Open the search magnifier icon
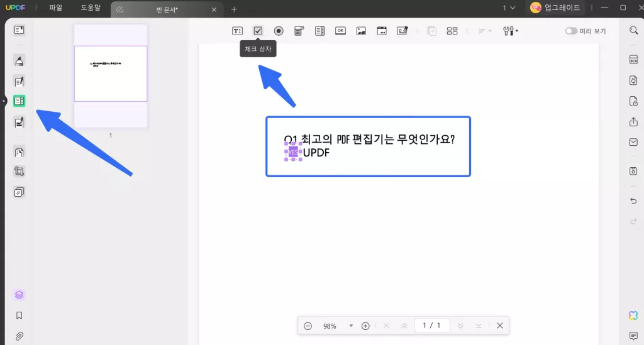The image size is (644, 345). (634, 30)
